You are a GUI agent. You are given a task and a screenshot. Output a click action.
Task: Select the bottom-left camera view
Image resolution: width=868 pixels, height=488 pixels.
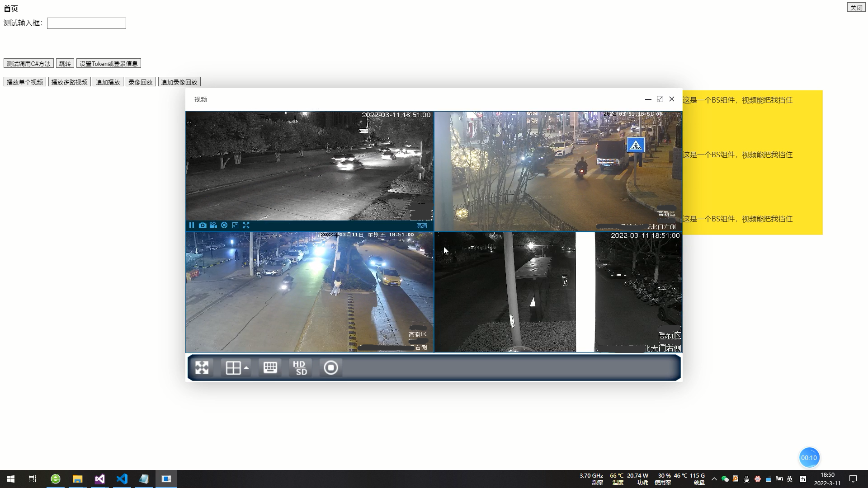tap(310, 292)
